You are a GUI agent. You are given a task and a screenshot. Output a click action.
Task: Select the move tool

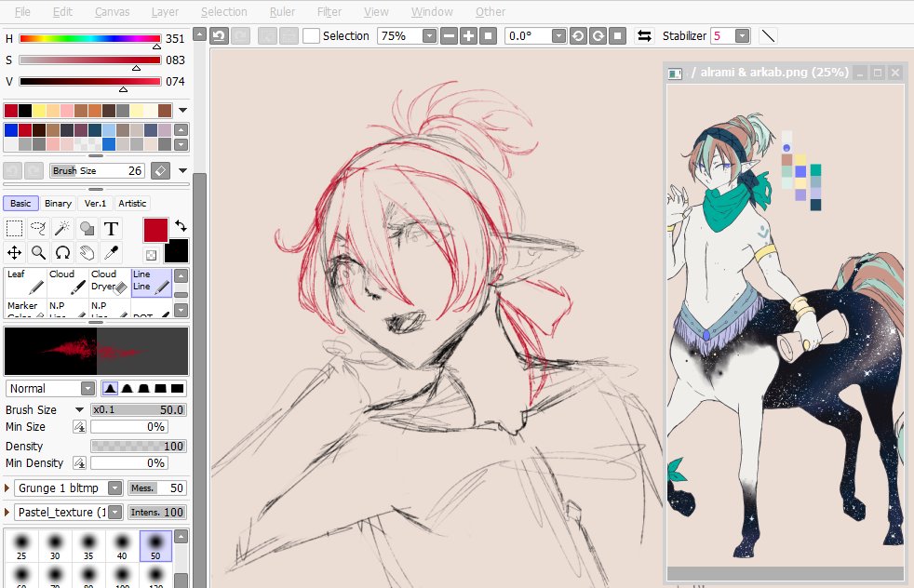pyautogui.click(x=14, y=252)
